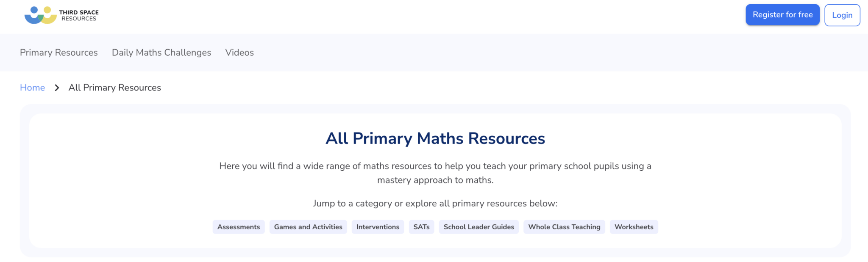868x262 pixels.
Task: Open the School Leader Guides category
Action: click(479, 227)
